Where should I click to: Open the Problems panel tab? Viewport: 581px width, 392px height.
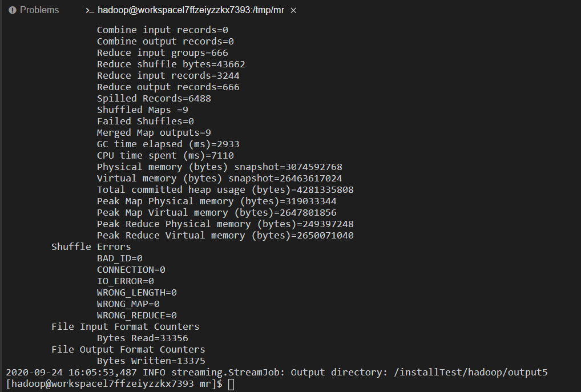tap(34, 10)
